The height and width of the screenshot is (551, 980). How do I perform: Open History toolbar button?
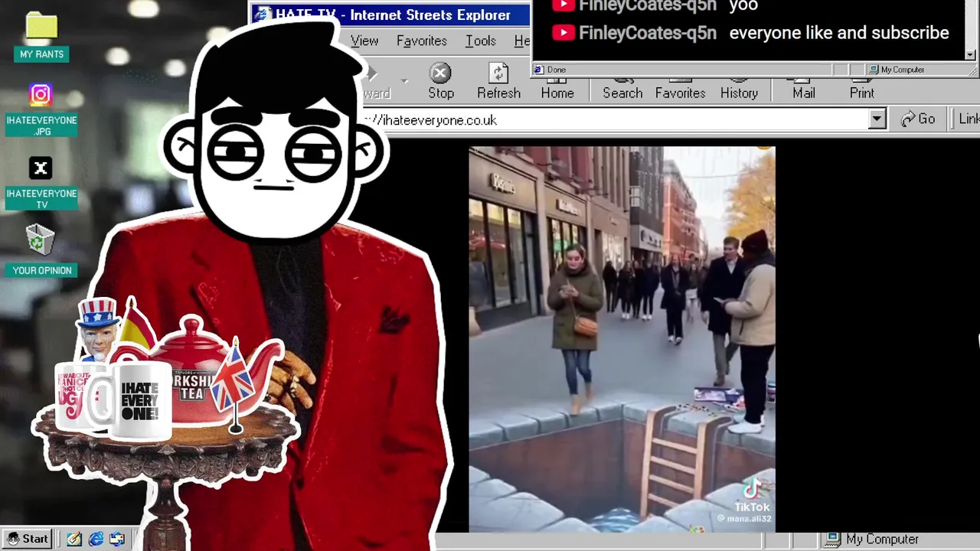pyautogui.click(x=739, y=88)
